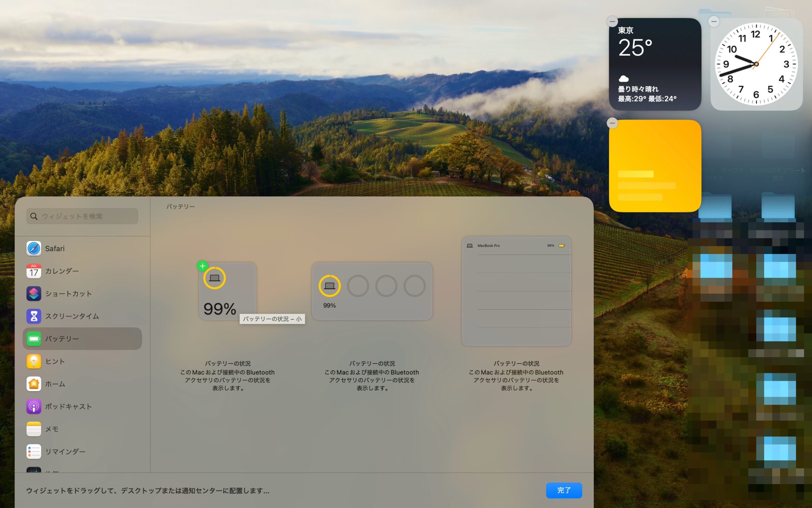Click the search magnifier icon
The width and height of the screenshot is (812, 508).
coord(34,216)
